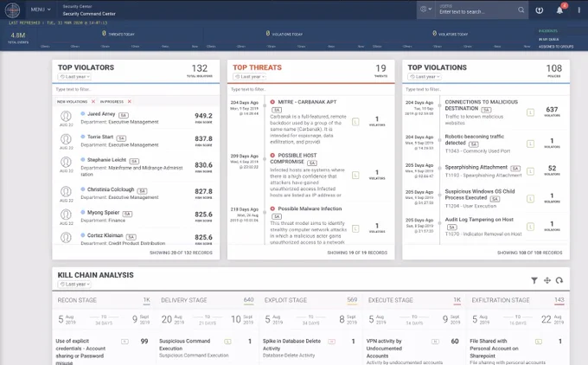The height and width of the screenshot is (365, 588).
Task: Open Audit Log Tampering on Host violation
Action: point(479,220)
